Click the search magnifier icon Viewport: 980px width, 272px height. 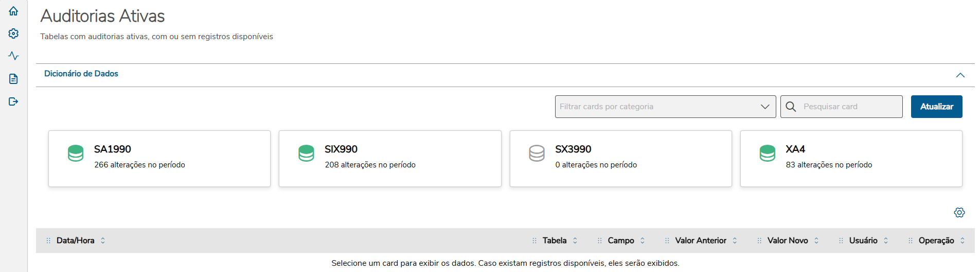(x=791, y=107)
